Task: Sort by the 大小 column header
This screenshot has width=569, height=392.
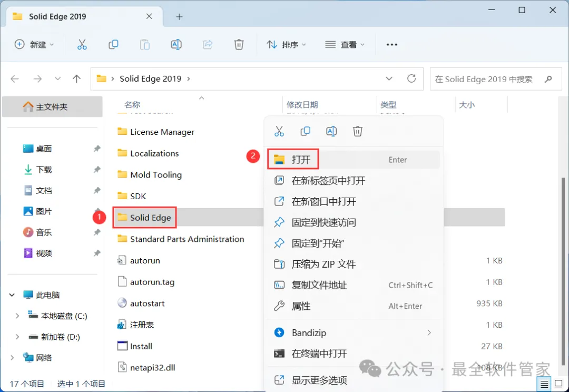Action: (467, 105)
